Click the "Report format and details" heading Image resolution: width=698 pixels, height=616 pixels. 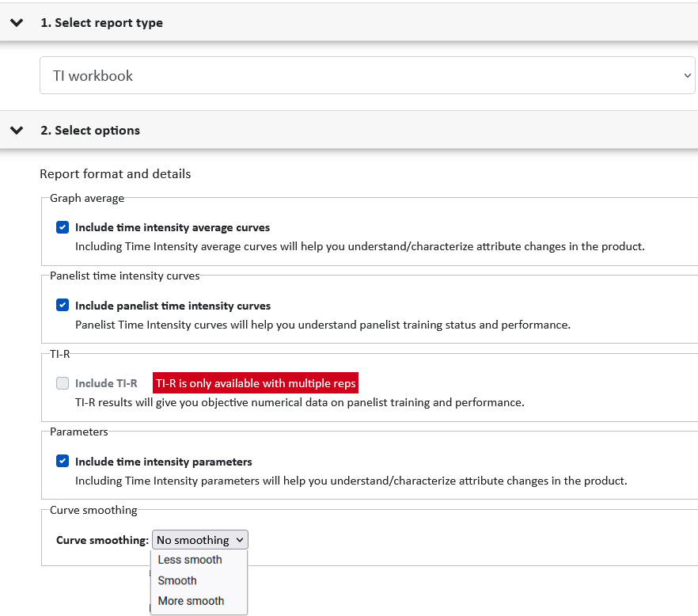[115, 173]
